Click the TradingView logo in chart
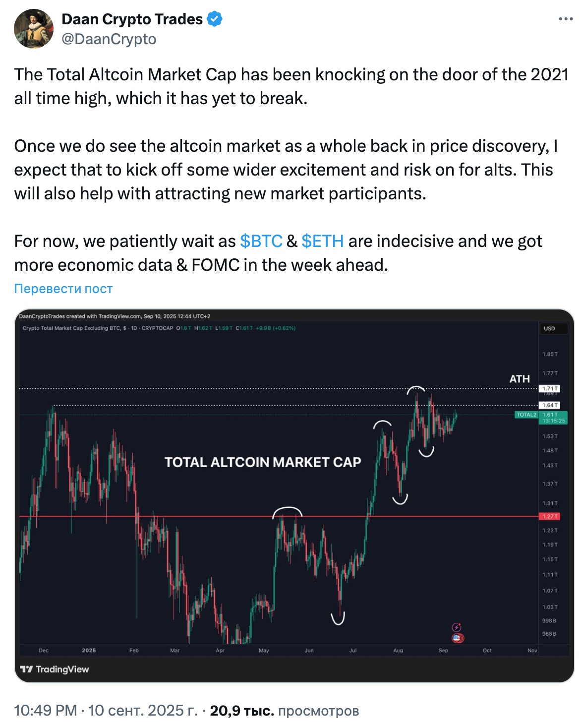The image size is (580, 728). pyautogui.click(x=55, y=669)
